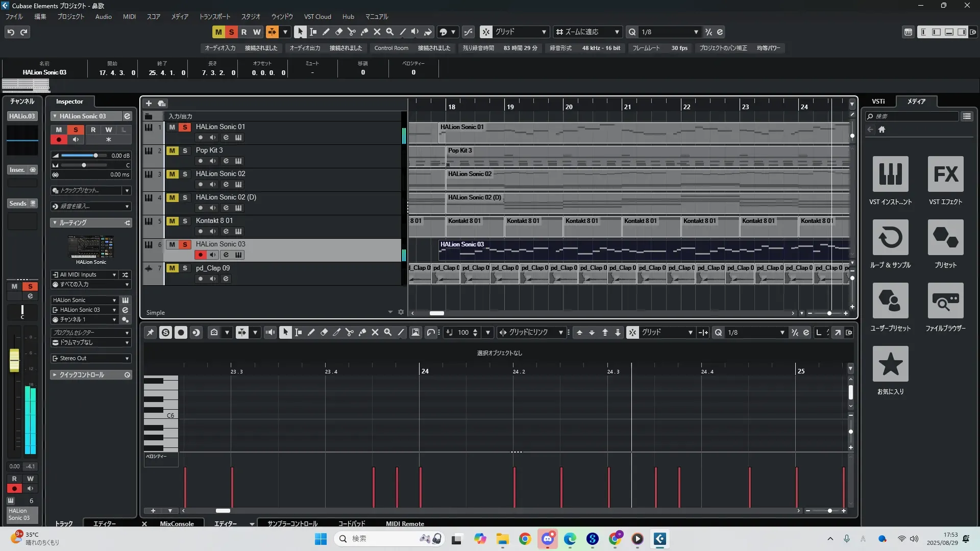This screenshot has width=980, height=551.
Task: Select the Erase tool in main toolbar
Action: click(339, 32)
